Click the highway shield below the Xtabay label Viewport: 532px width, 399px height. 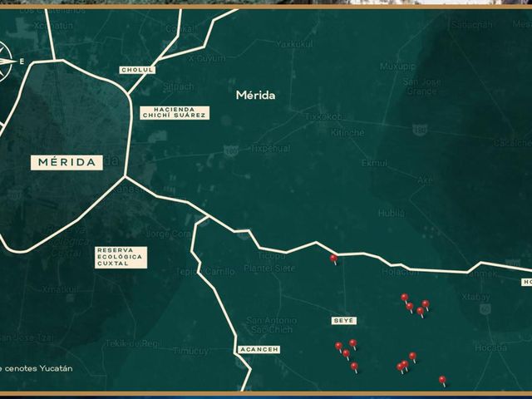pyautogui.click(x=485, y=308)
